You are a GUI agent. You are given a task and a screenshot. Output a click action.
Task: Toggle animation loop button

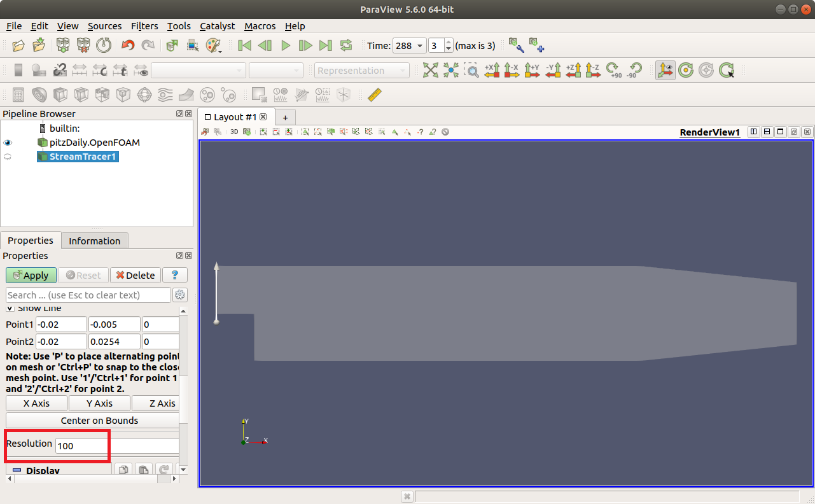tap(346, 46)
